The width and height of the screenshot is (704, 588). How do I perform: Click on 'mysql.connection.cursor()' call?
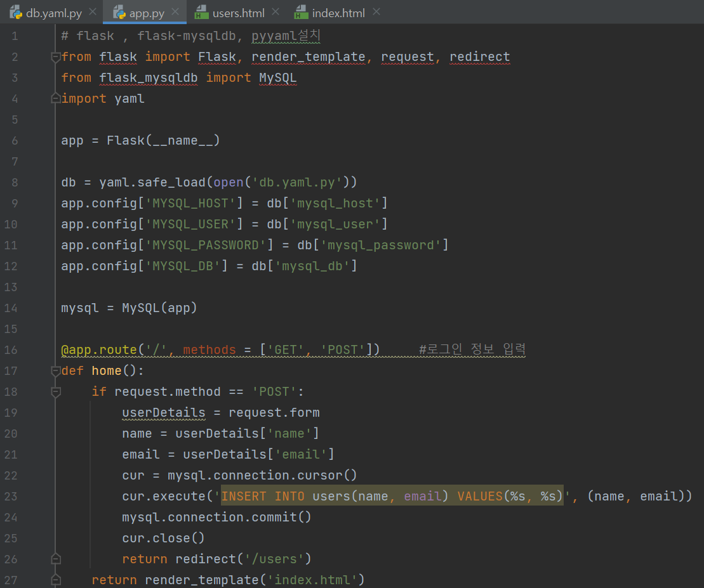262,476
